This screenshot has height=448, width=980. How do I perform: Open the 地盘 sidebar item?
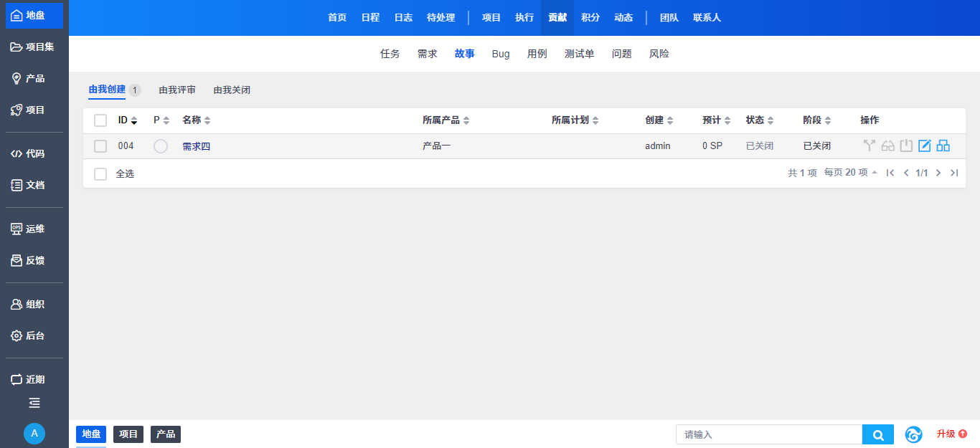(x=34, y=16)
